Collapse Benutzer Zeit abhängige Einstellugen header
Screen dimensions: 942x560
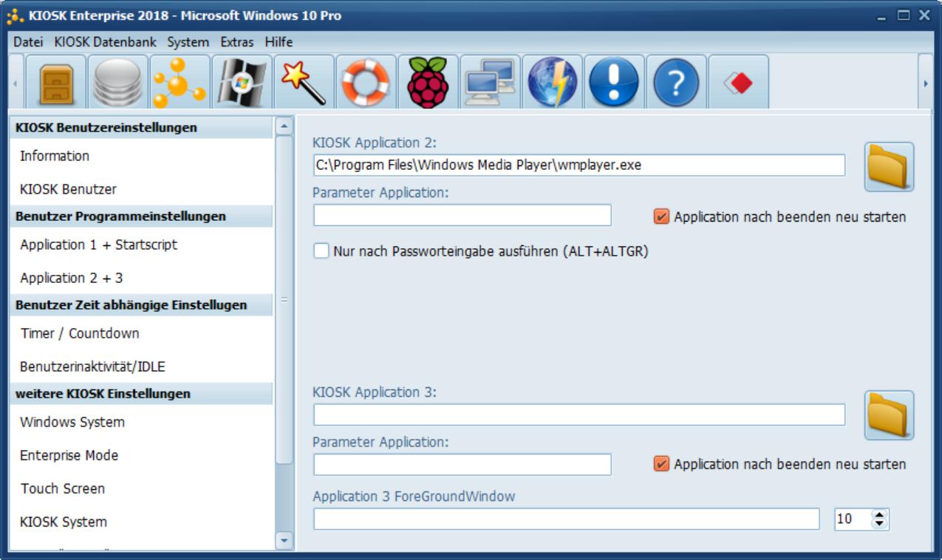(x=140, y=305)
